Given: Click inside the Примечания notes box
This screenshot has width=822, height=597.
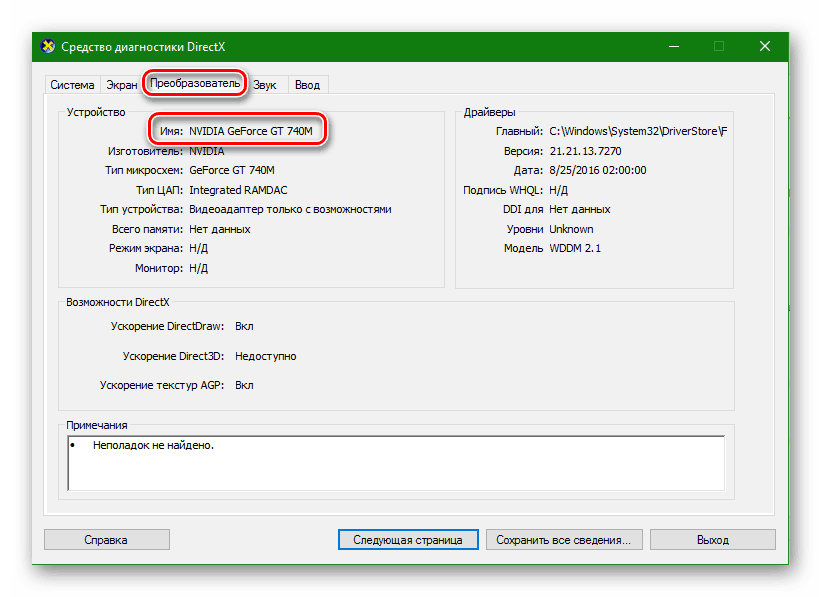Looking at the screenshot, I should click(x=396, y=463).
